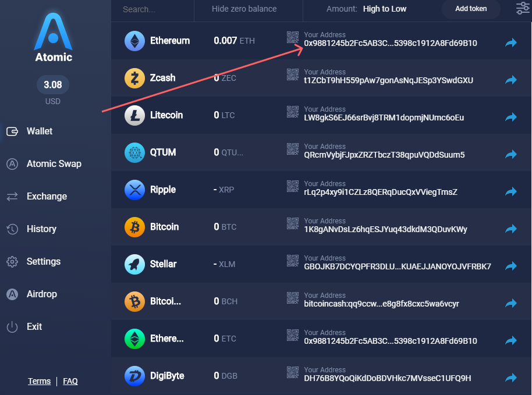This screenshot has width=532, height=395.
Task: Click the 0.007 ETH balance
Action: 234,41
